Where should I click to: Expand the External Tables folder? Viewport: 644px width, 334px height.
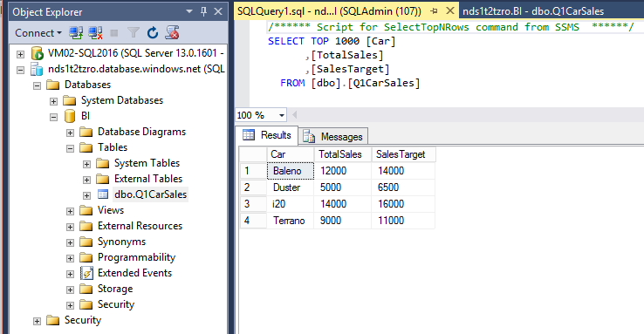click(86, 180)
